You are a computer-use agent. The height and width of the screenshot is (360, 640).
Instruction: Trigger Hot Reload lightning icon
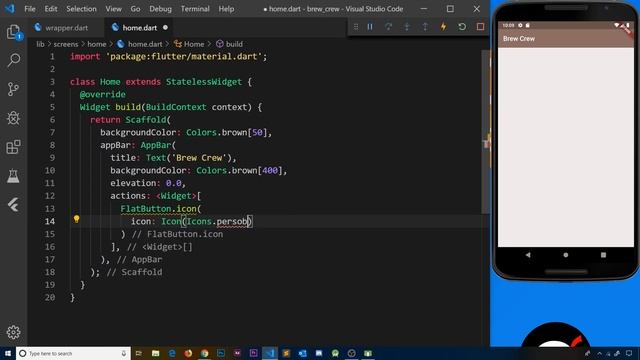[x=443, y=27]
